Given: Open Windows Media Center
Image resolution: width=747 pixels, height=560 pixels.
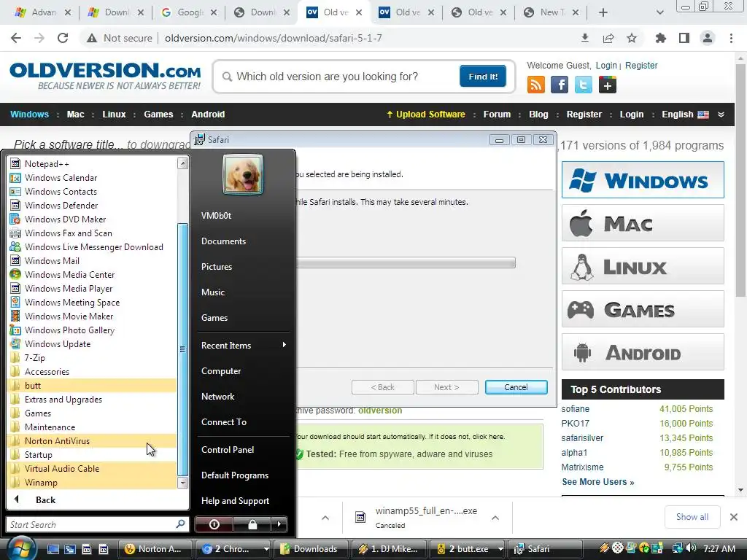Looking at the screenshot, I should pos(69,275).
